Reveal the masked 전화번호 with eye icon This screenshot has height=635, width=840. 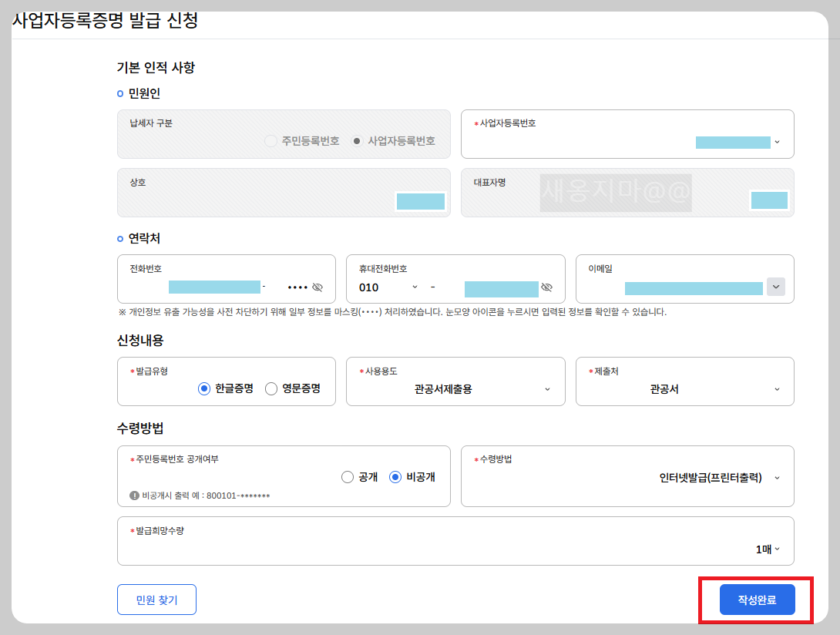pyautogui.click(x=318, y=287)
